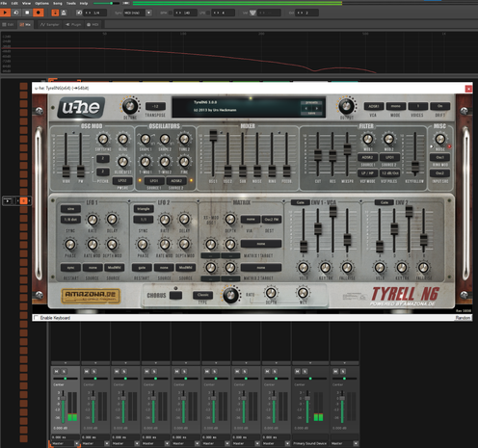Viewport: 478px width, 448px height.
Task: Open the VCA ADSR1 selector
Action: click(374, 106)
